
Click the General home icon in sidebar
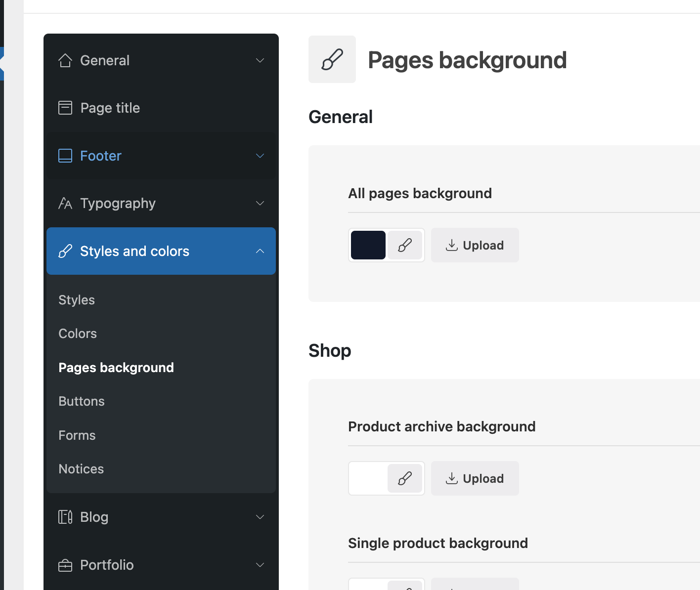65,60
